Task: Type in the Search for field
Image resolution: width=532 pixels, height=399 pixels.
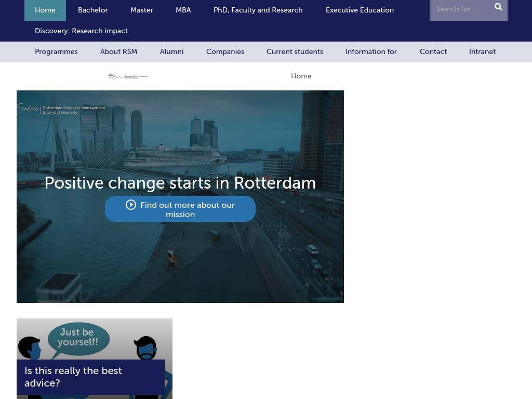Action: pyautogui.click(x=459, y=9)
